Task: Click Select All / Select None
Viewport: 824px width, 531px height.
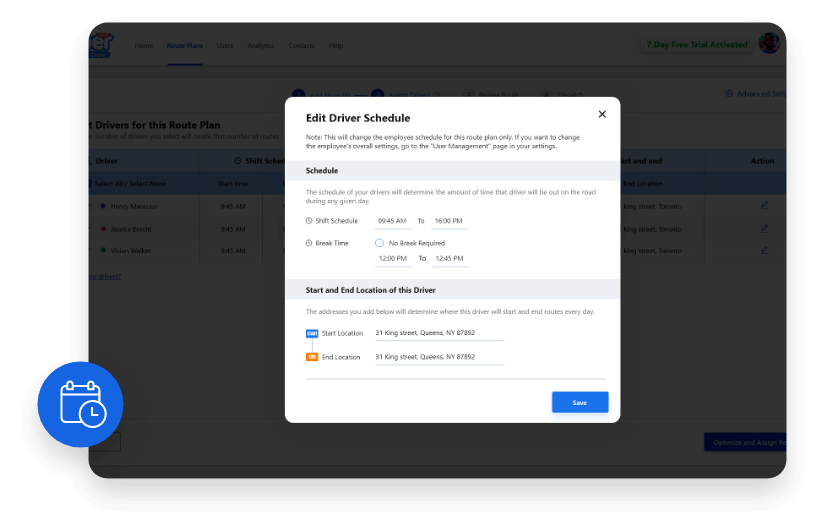Action: 130,183
